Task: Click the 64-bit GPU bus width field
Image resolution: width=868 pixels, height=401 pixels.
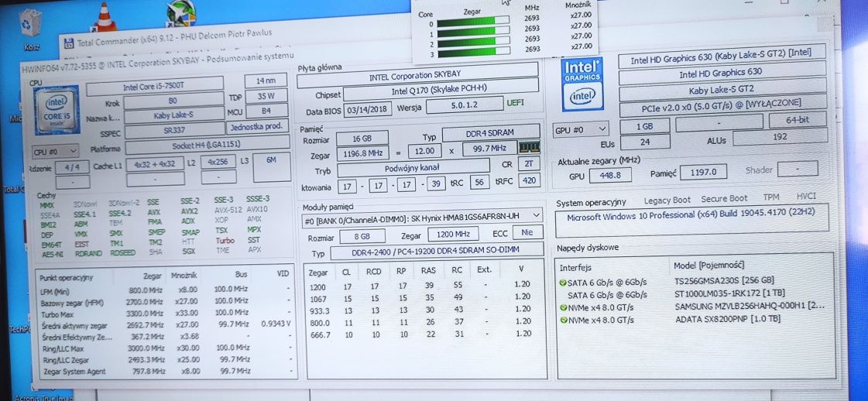Action: coord(798,120)
